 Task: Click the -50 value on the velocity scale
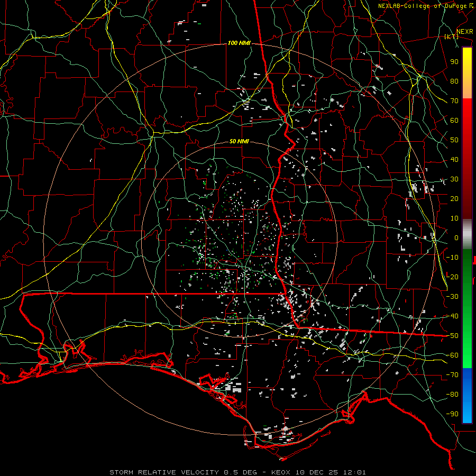(452, 336)
